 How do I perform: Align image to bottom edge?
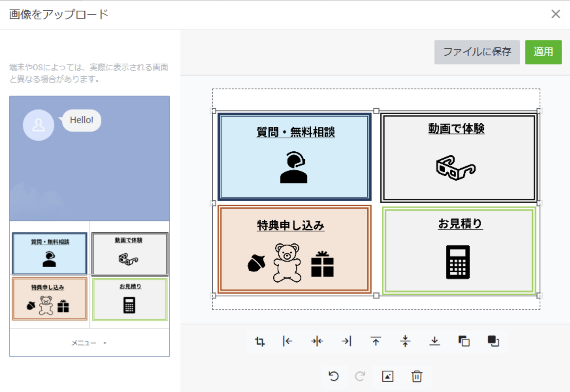pos(434,341)
